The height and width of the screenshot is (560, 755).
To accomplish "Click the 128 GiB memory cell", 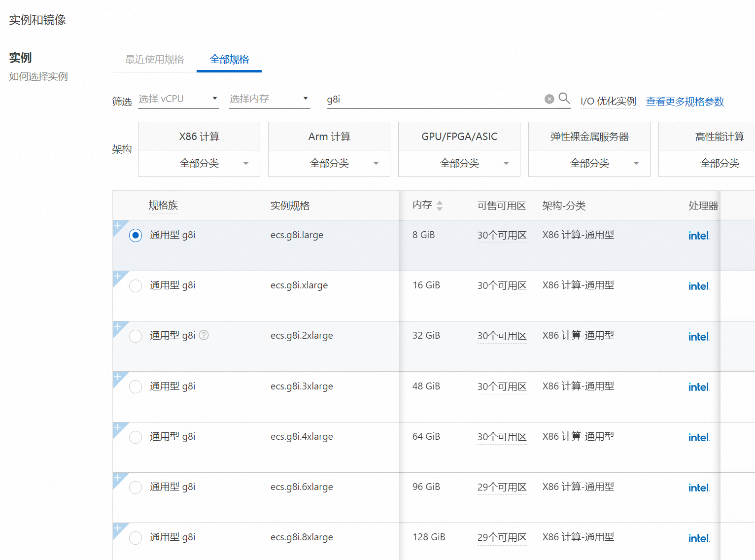I will (x=429, y=537).
